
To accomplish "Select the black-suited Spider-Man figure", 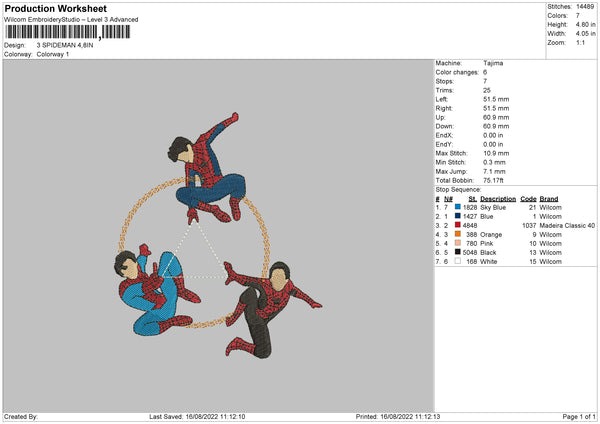I will click(272, 310).
